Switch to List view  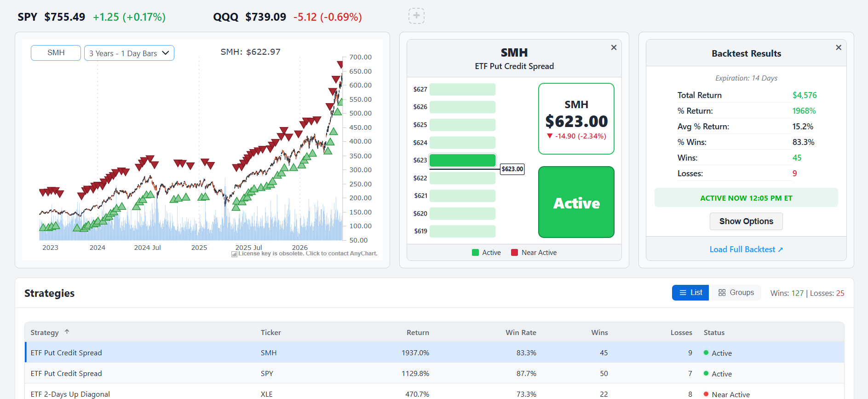[690, 293]
